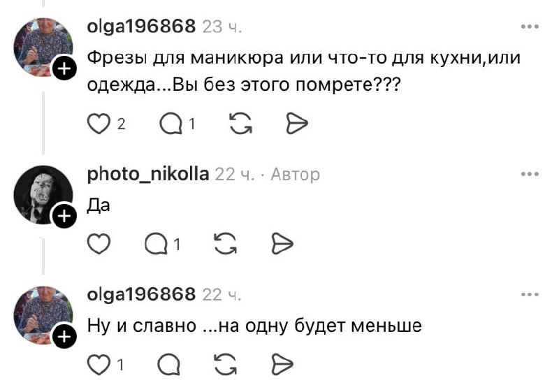Like olga196868's first comment about фрезы
Viewport: 559px width, 392px height.
click(x=99, y=124)
